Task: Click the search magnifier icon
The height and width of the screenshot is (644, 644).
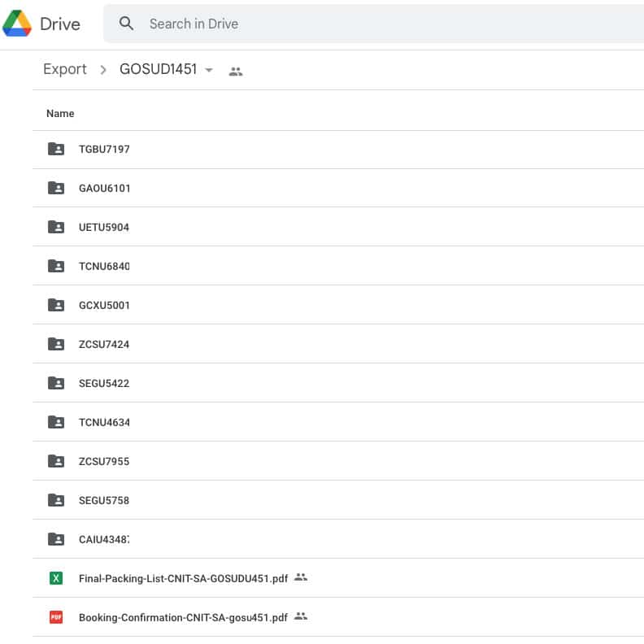Action: (x=126, y=24)
